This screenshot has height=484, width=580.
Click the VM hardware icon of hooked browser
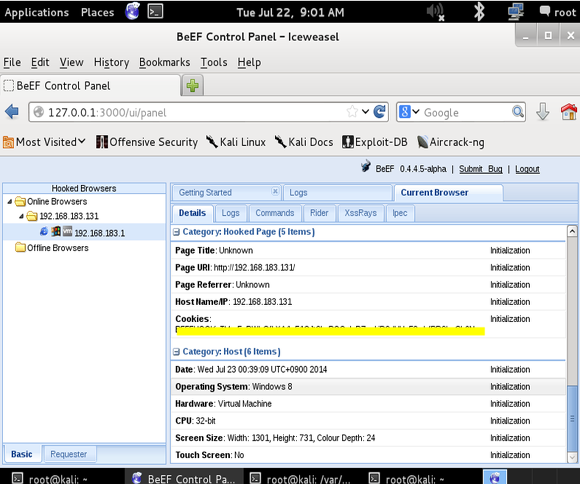[x=67, y=231]
